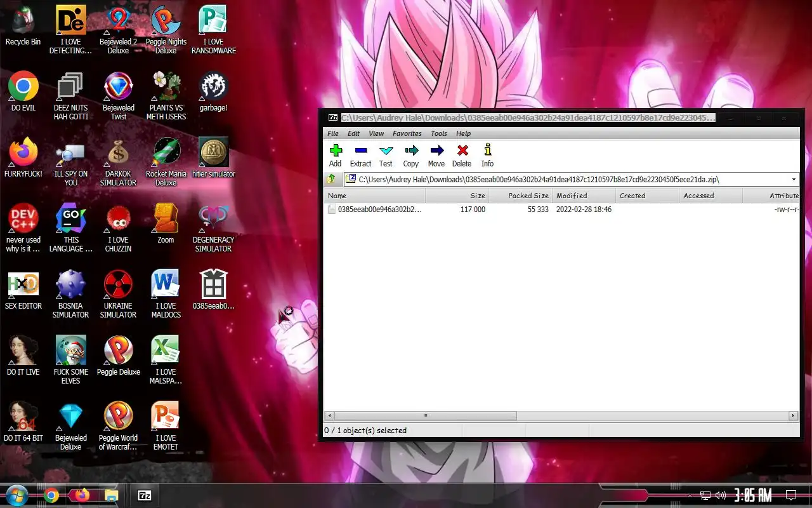Select the Rocket Mania Deluxe desktop icon
The image size is (812, 508).
(x=166, y=162)
